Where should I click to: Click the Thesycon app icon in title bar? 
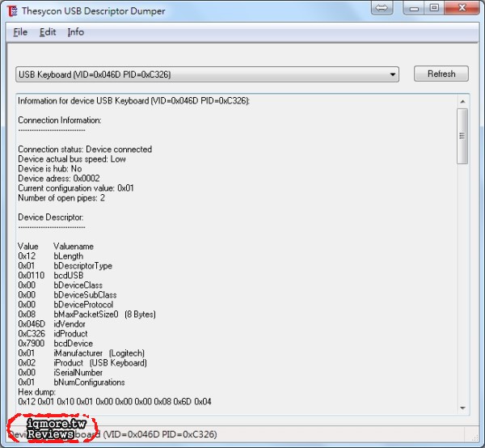[x=12, y=11]
